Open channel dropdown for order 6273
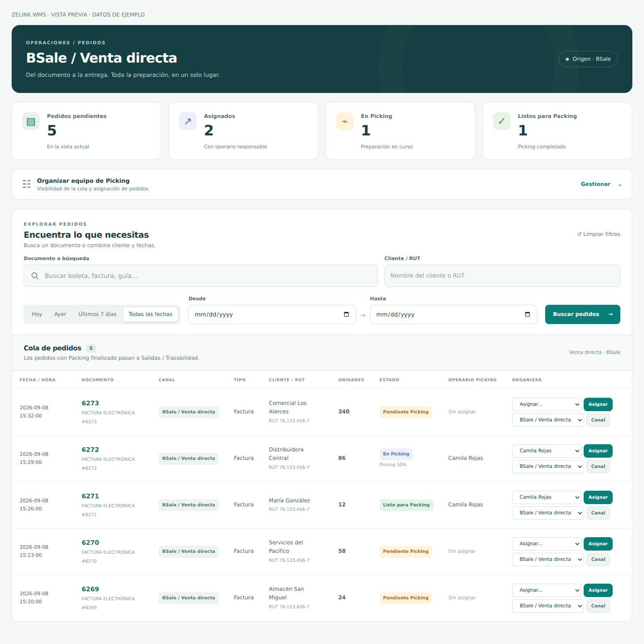The width and height of the screenshot is (644, 644). pos(548,420)
